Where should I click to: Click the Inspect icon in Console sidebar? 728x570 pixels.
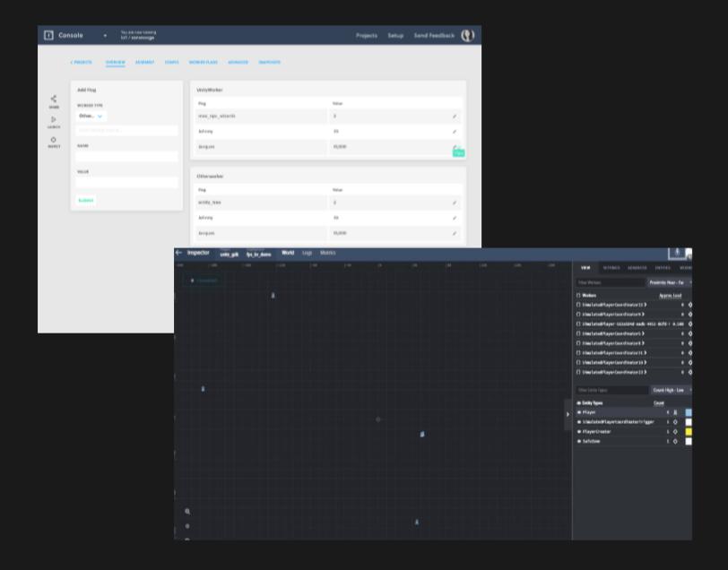(x=54, y=140)
